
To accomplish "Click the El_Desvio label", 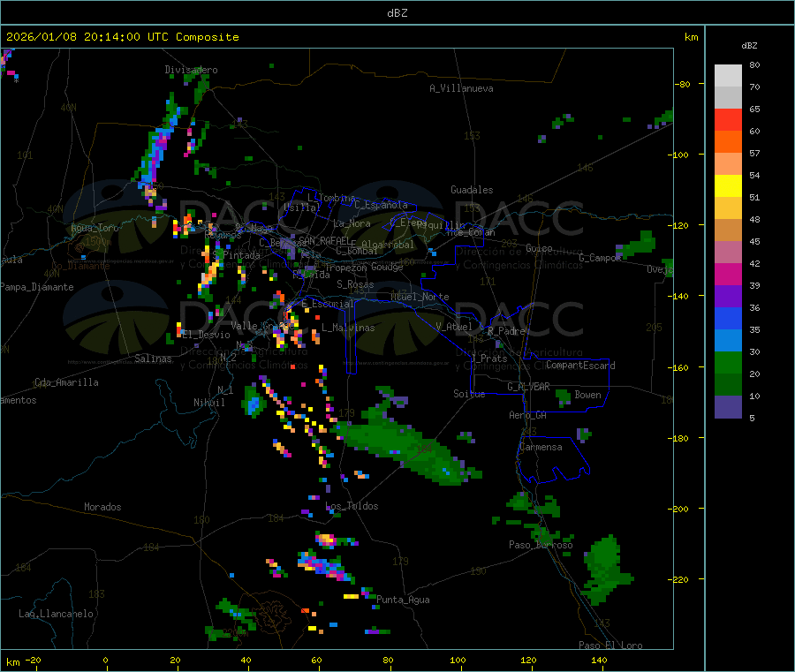I will 206,335.
